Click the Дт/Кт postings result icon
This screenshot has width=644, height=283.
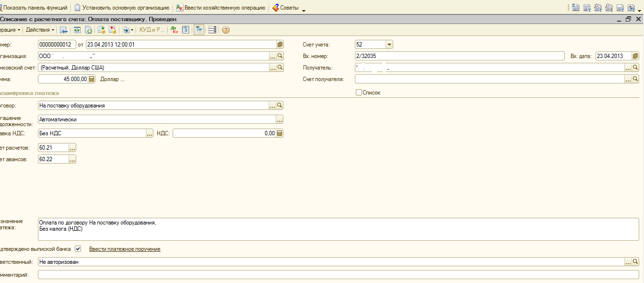(174, 30)
